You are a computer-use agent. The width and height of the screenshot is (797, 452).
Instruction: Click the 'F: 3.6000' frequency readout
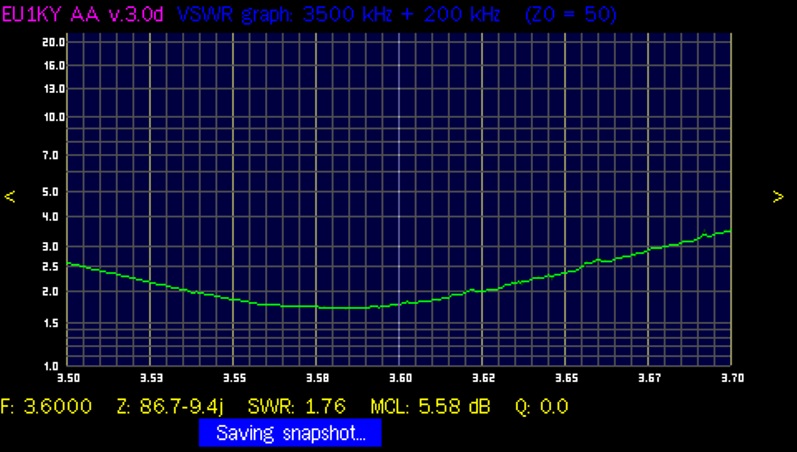click(x=46, y=406)
